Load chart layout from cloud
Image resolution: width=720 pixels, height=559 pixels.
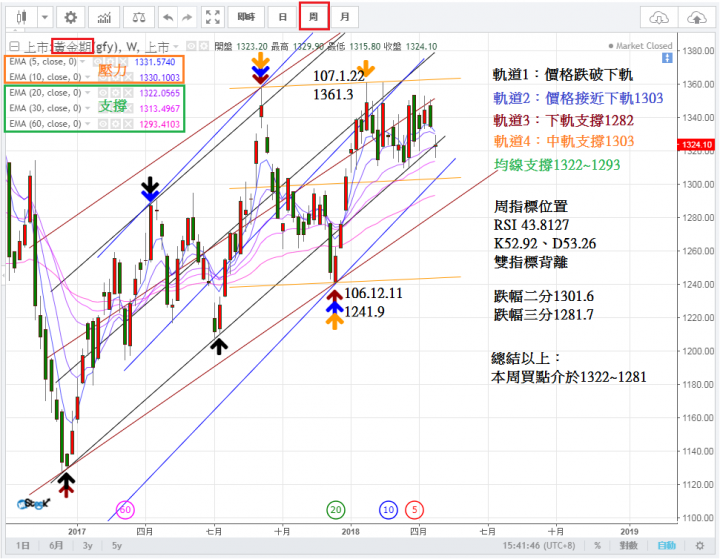point(659,18)
